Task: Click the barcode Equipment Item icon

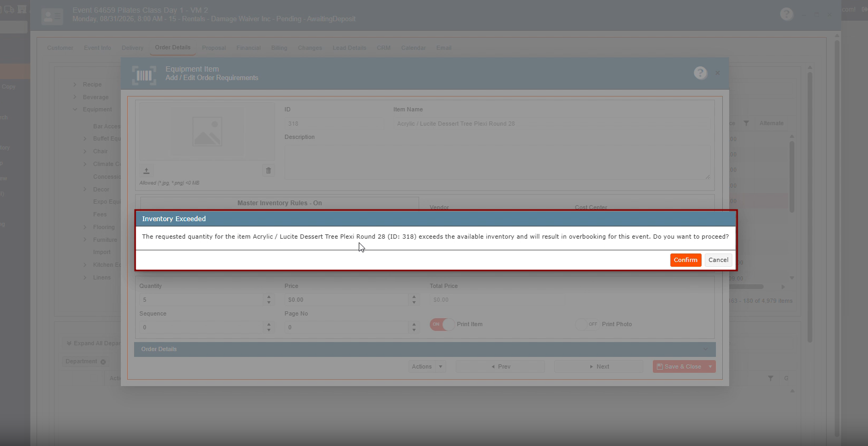Action: 144,75
